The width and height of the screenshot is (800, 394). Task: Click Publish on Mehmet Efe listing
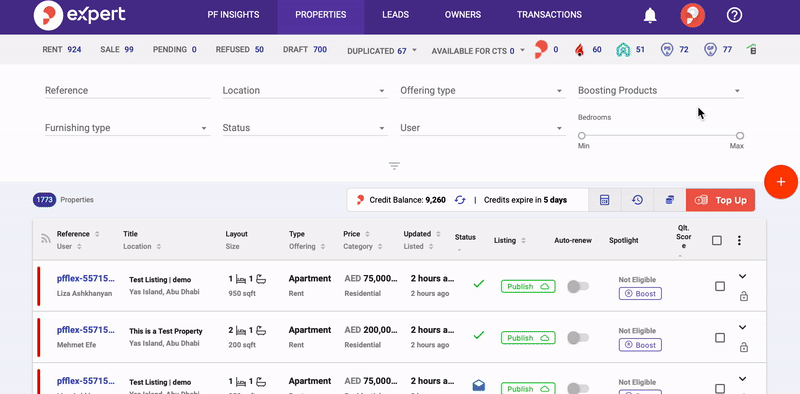click(x=528, y=338)
